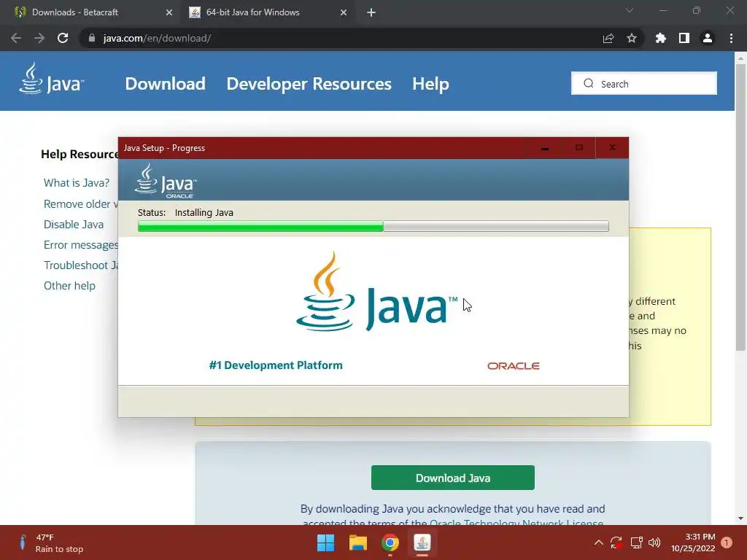747x560 pixels.
Task: Click the magnifier icon in the search box
Action: pos(589,83)
